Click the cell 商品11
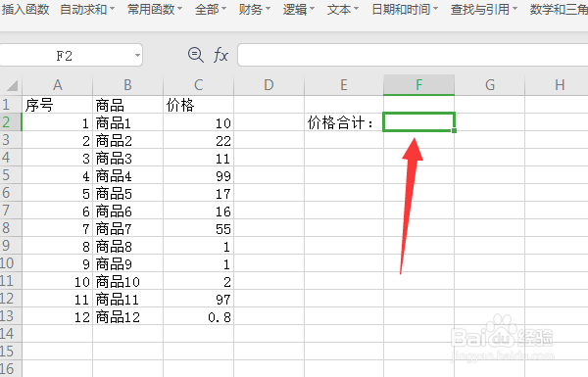588x377 pixels. (x=127, y=299)
